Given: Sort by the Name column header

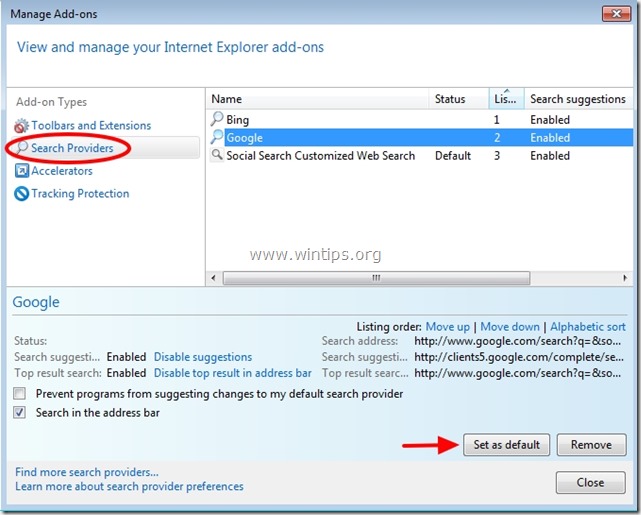Looking at the screenshot, I should point(317,99).
